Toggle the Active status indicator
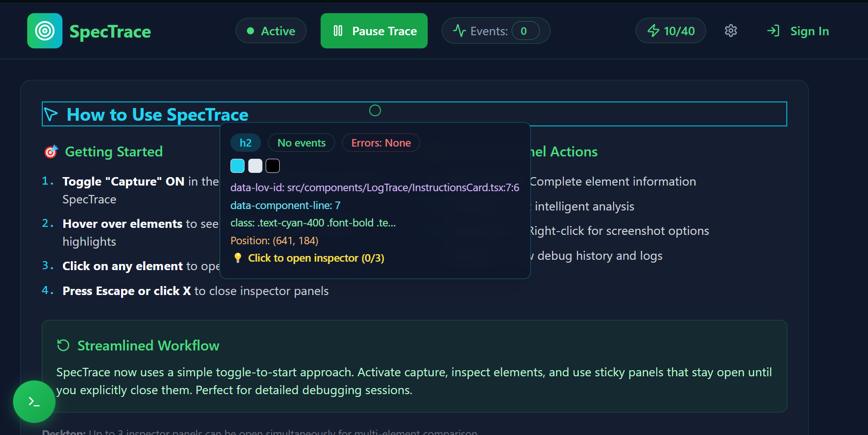This screenshot has height=435, width=868. [271, 31]
